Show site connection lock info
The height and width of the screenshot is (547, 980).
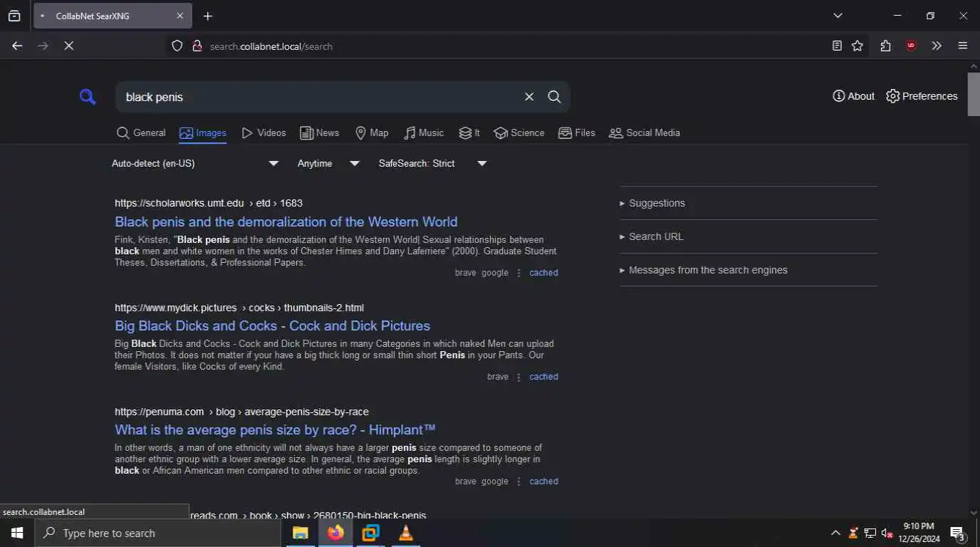(197, 46)
